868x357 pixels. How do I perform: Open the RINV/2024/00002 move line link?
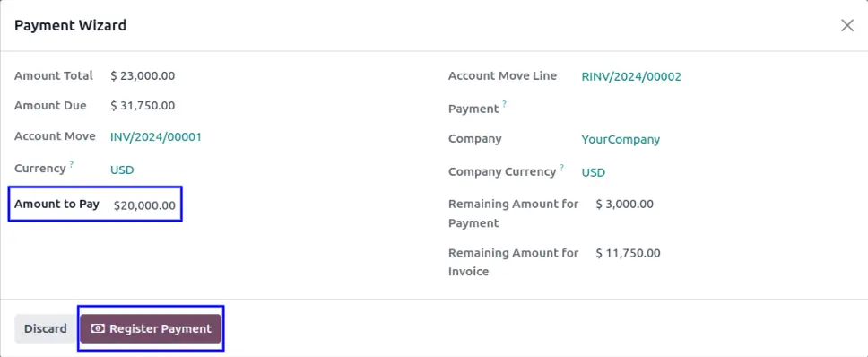631,77
